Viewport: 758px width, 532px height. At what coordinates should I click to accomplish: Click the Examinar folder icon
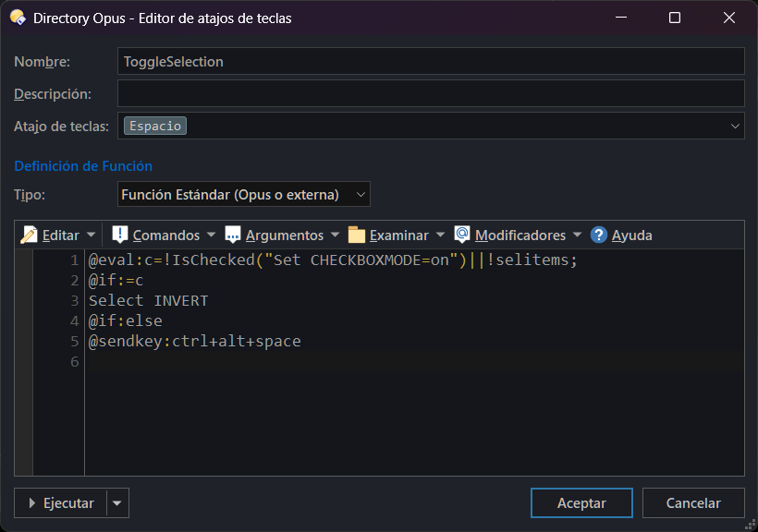[356, 235]
